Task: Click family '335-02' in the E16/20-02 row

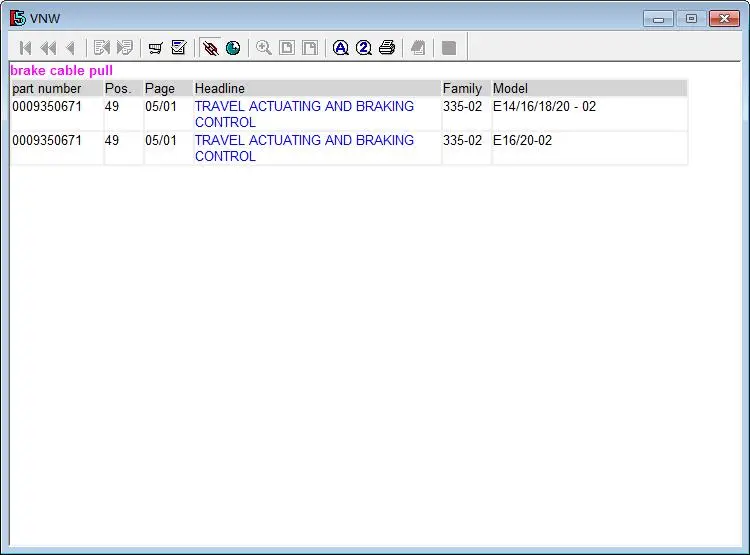Action: 462,140
